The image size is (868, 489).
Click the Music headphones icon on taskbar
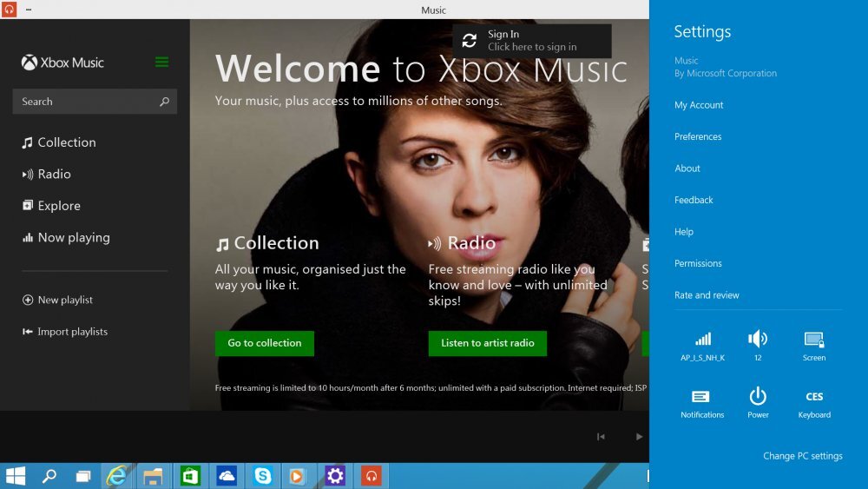(371, 476)
